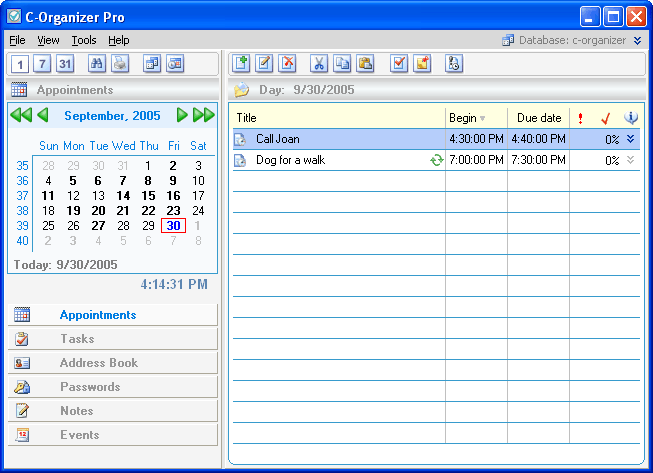Viewport: 653px width, 473px height.
Task: Click the reminder clock icon in the toolbar
Action: 454,64
